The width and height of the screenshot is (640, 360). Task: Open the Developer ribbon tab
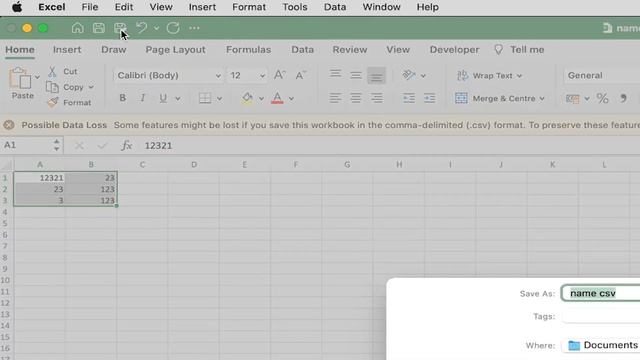pyautogui.click(x=454, y=50)
